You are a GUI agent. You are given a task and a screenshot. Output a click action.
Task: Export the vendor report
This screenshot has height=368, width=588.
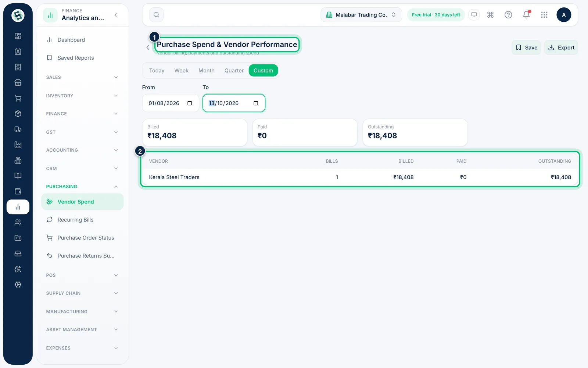point(561,47)
